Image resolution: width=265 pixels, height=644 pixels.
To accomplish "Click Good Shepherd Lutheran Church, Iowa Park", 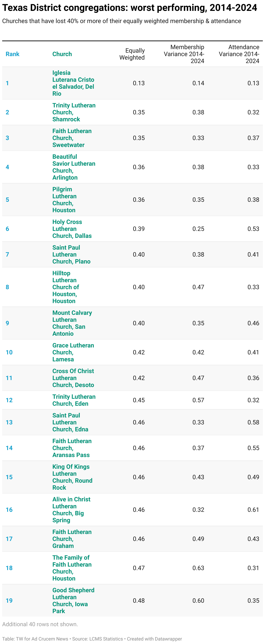I will 73,601.
